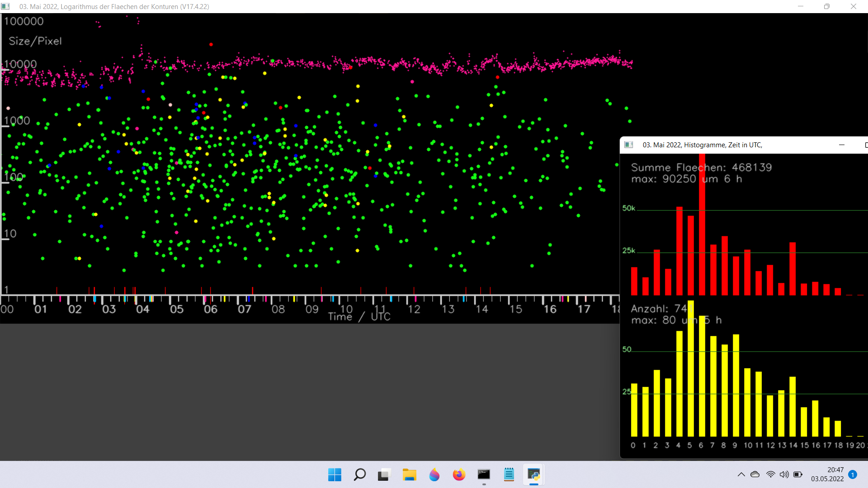Click hour label '03' on the time axis
This screenshot has width=868, height=488.
(109, 310)
